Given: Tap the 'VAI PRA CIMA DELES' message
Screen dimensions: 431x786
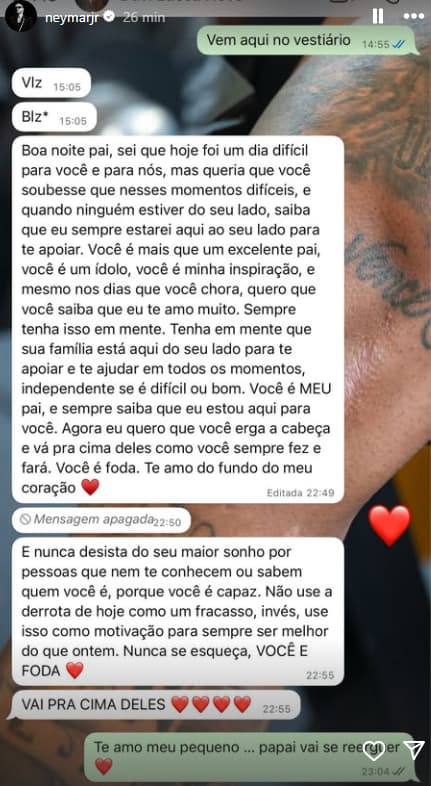Looking at the screenshot, I should 156,705.
